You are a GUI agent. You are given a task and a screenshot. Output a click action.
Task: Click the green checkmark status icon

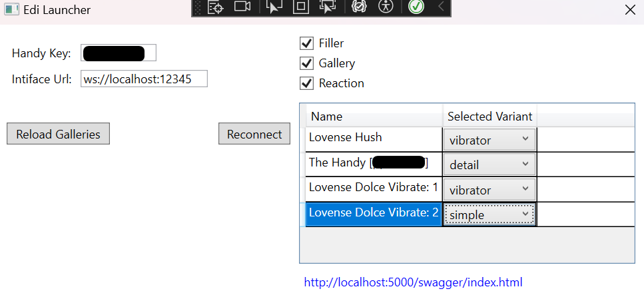[x=416, y=7]
